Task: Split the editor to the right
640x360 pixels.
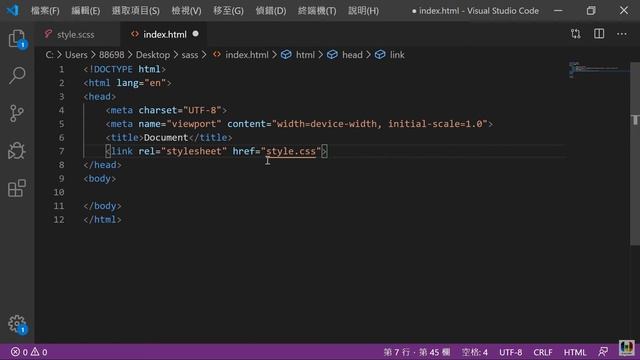Action: (599, 34)
